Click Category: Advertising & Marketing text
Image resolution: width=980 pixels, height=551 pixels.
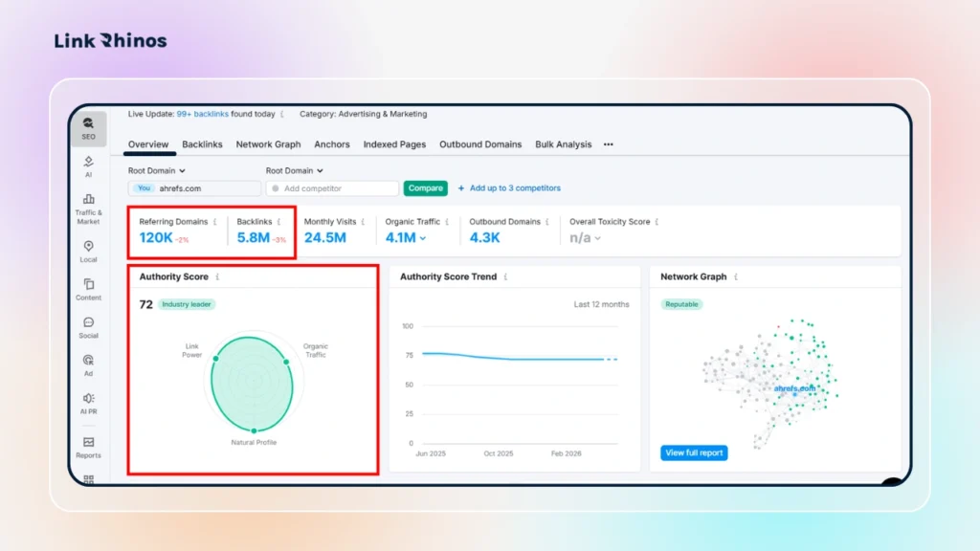363,115
